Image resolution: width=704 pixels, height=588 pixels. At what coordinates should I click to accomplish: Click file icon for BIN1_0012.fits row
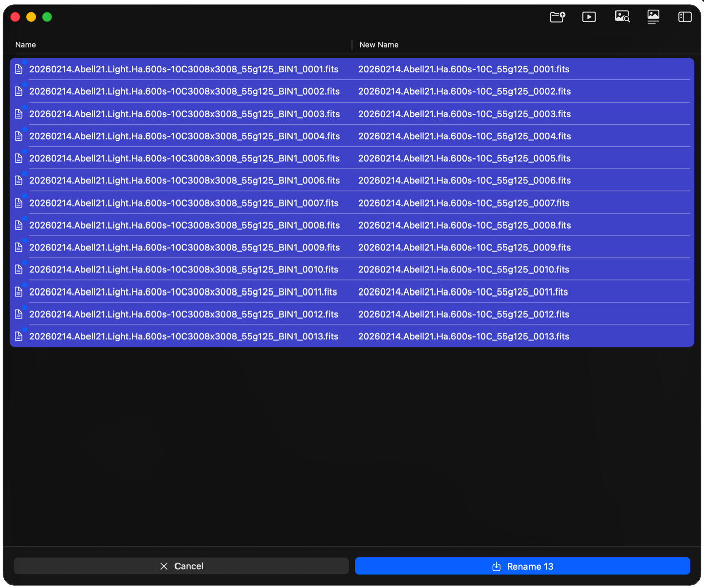pos(19,314)
